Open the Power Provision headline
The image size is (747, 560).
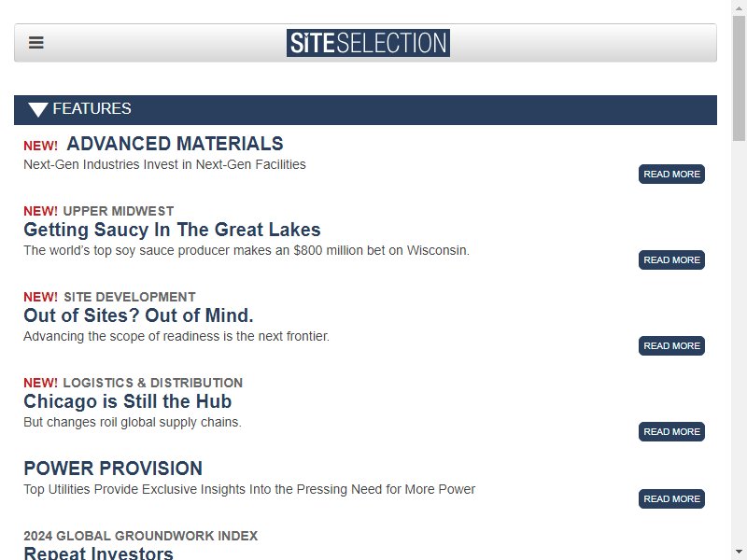tap(113, 469)
